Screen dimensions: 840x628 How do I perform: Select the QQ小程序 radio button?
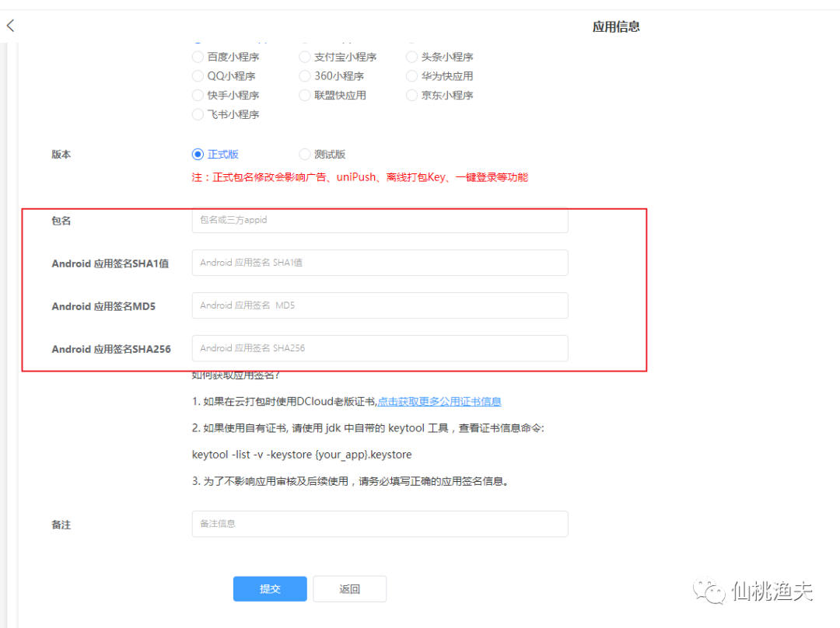tap(198, 75)
